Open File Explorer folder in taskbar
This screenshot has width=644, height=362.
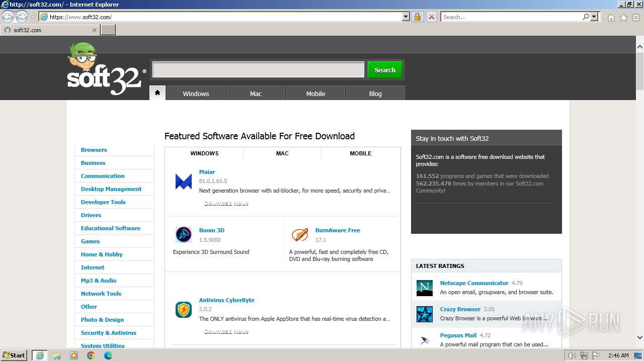coord(57,355)
